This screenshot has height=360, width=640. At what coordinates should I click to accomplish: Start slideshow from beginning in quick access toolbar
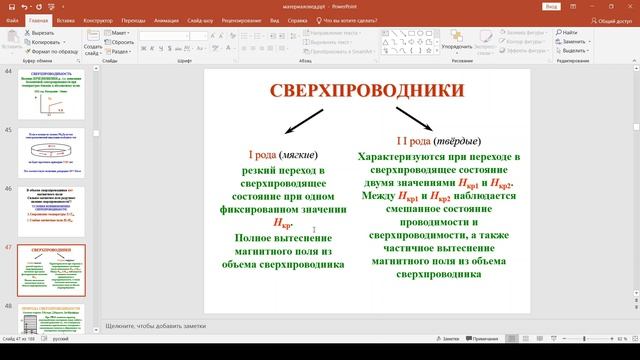(x=51, y=7)
